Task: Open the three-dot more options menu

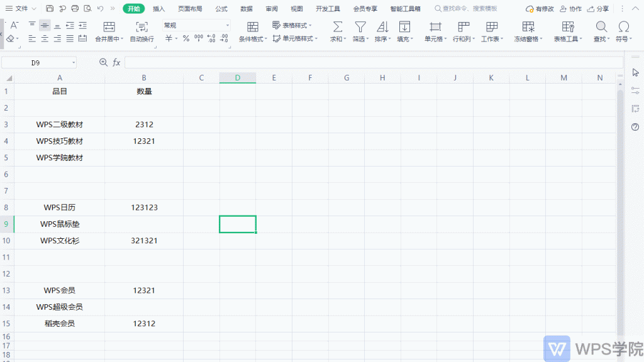Action: pos(622,9)
